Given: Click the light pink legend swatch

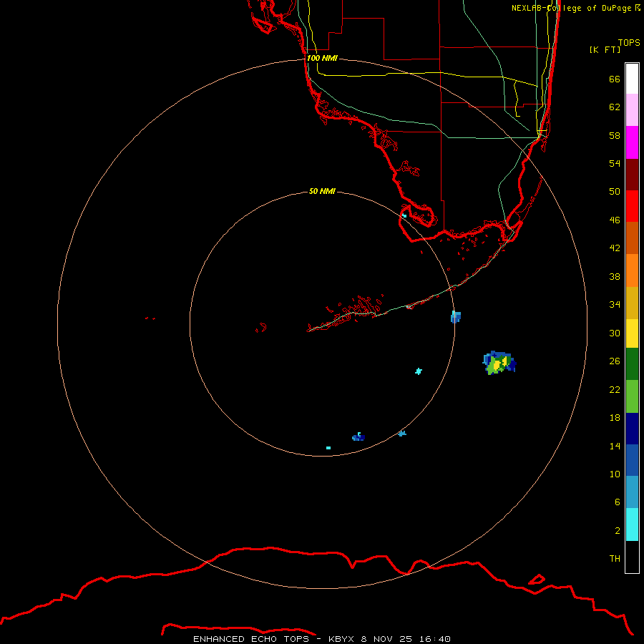Looking at the screenshot, I should 632,109.
